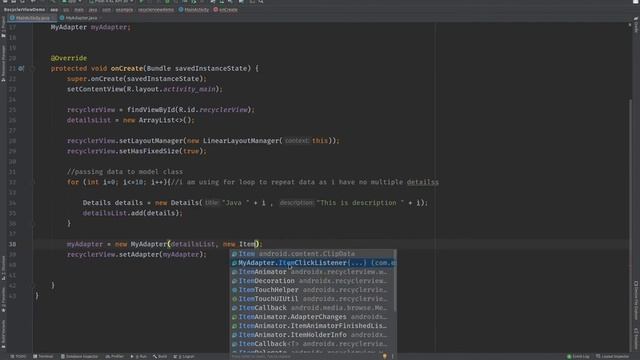This screenshot has height=360, width=640.
Task: Click the class icon beside MainActivity breadcrumb
Action: pos(181,9)
